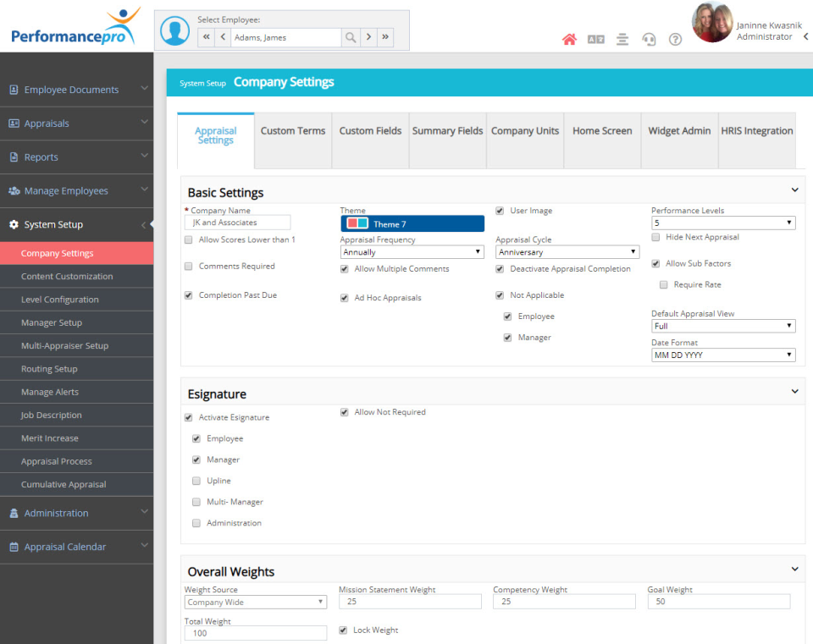This screenshot has height=644, width=813.
Task: Click the Appraisals sidebar icon
Action: 14,124
